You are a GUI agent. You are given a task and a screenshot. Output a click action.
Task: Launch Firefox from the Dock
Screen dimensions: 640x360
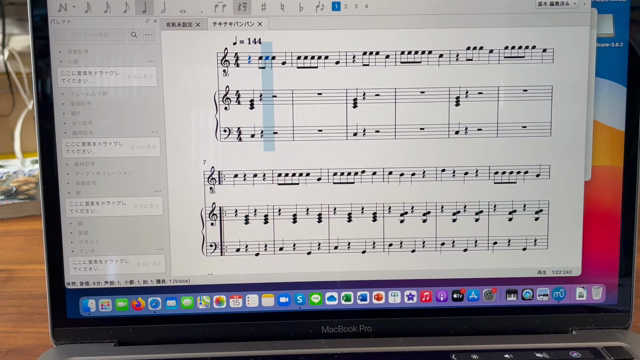pyautogui.click(x=138, y=304)
